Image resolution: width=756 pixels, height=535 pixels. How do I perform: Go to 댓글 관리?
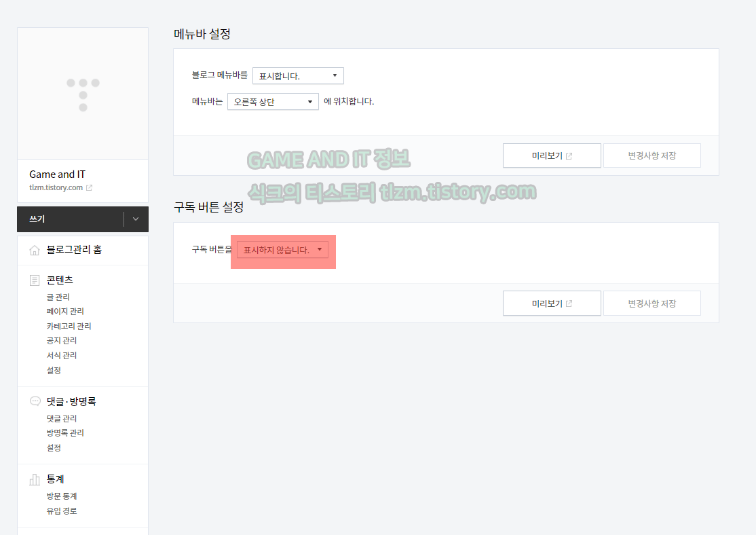(x=61, y=418)
